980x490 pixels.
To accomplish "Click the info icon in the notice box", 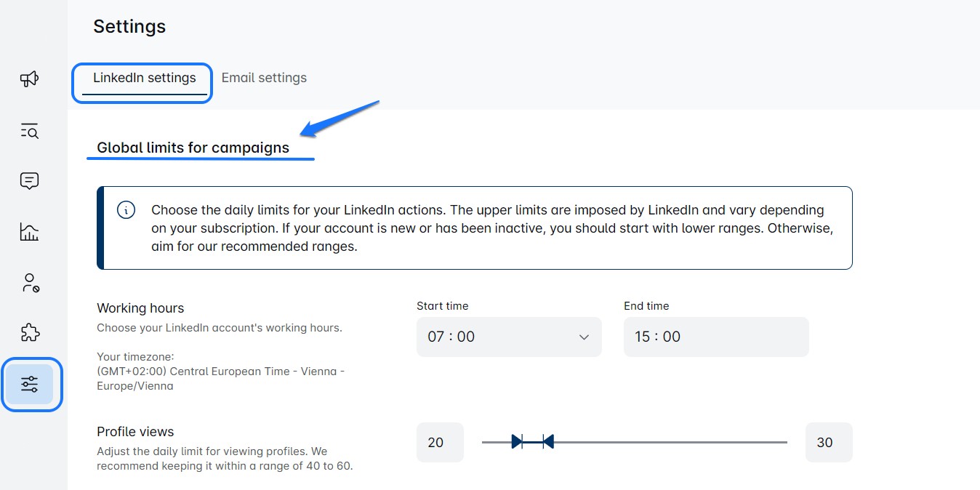I will [x=126, y=210].
